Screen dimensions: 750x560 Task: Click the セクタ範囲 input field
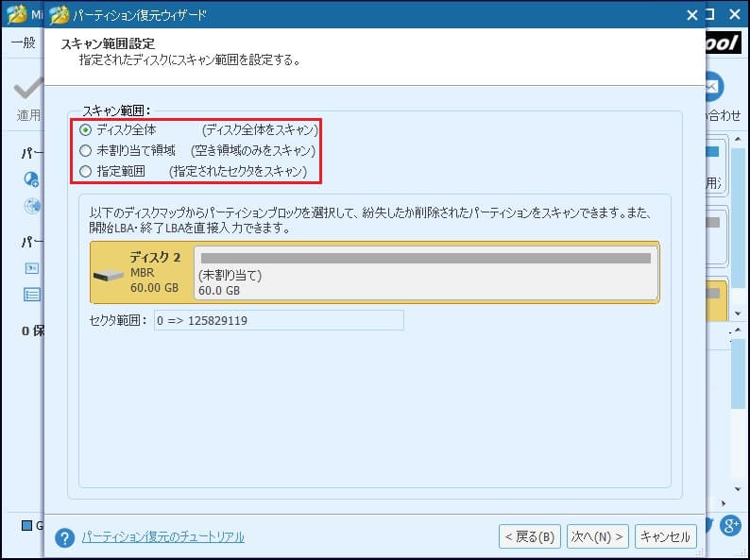(279, 320)
